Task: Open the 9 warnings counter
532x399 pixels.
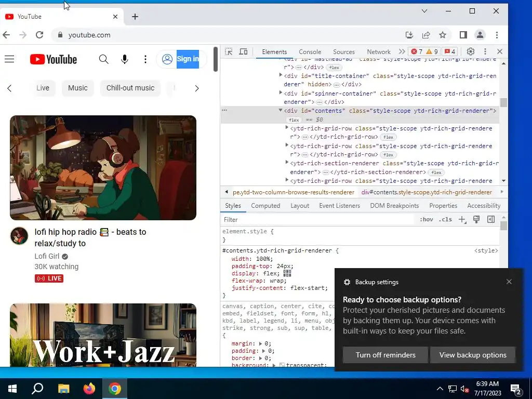Action: pos(432,51)
